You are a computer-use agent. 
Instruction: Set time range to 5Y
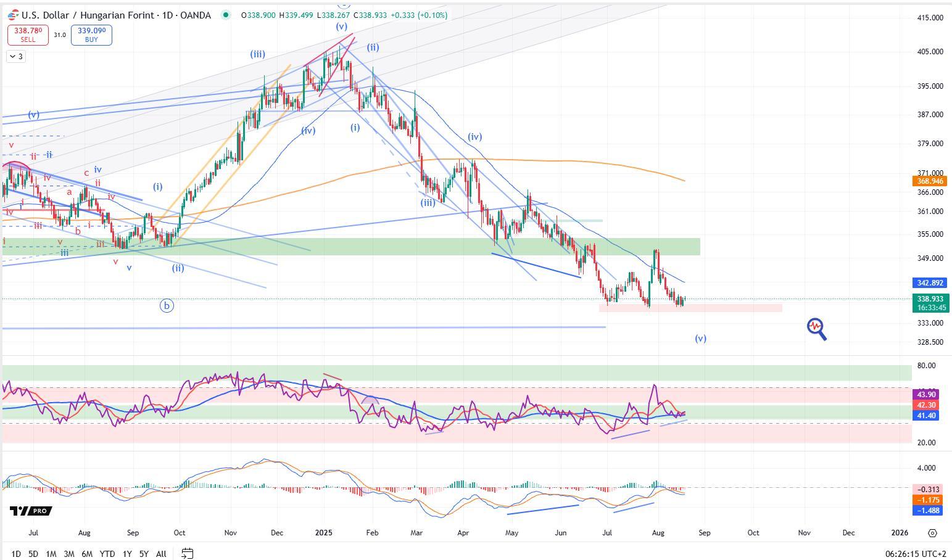[x=144, y=554]
